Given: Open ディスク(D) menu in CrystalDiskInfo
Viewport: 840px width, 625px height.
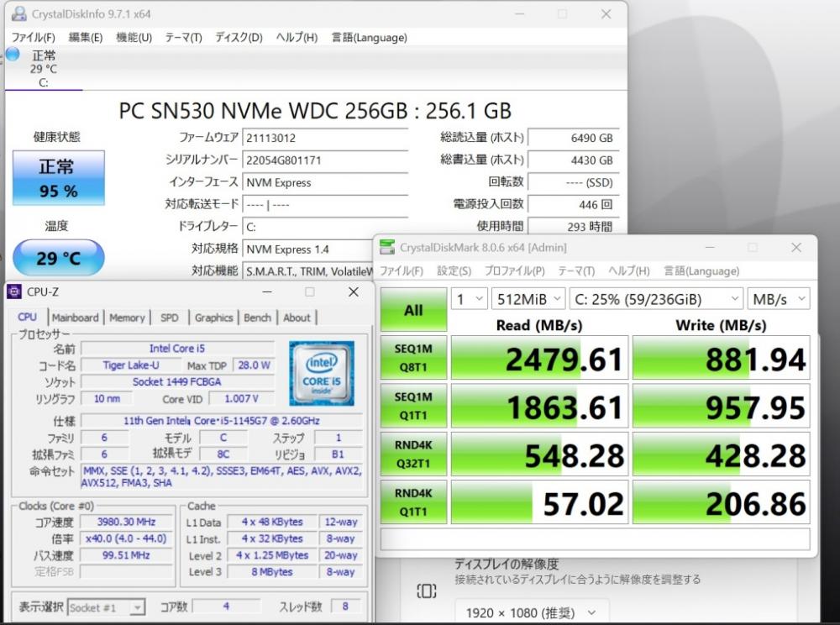Looking at the screenshot, I should click(x=239, y=38).
